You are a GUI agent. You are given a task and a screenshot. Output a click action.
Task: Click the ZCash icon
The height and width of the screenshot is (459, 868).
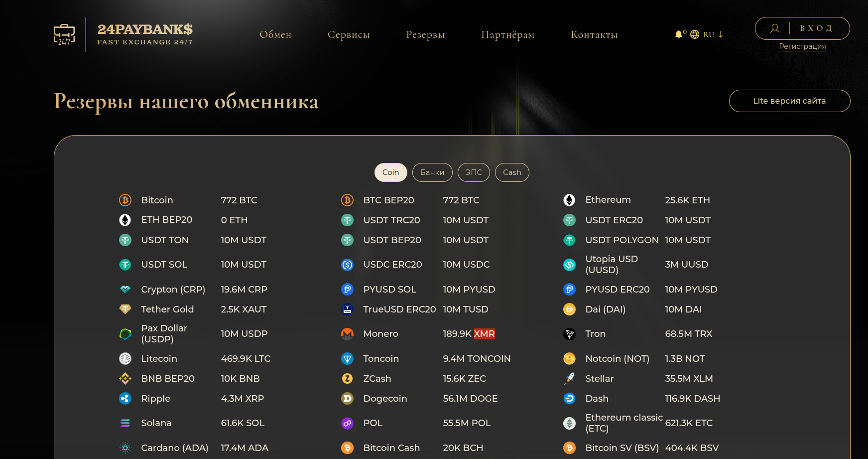click(347, 379)
